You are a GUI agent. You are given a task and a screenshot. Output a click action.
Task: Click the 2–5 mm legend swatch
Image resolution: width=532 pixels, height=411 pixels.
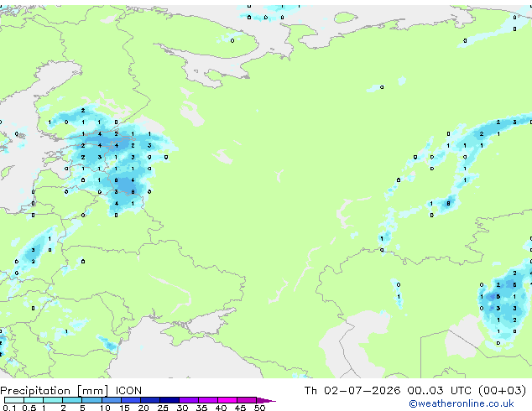coord(72,400)
